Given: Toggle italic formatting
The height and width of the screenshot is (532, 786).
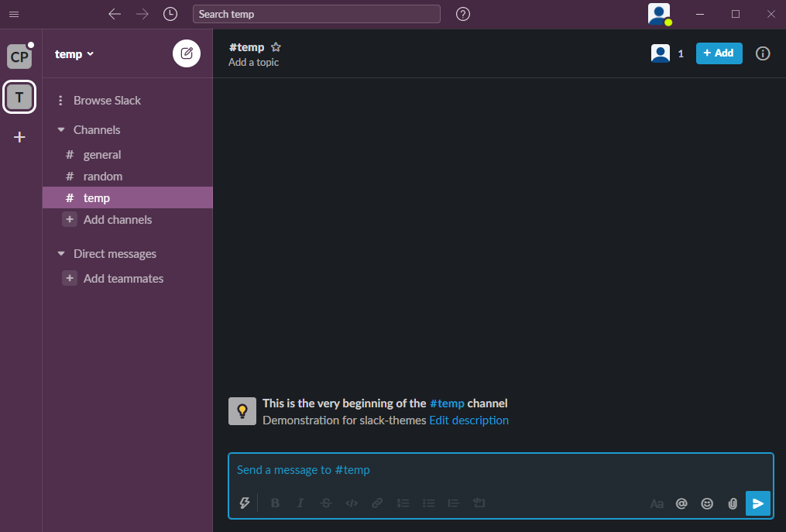Looking at the screenshot, I should point(300,503).
